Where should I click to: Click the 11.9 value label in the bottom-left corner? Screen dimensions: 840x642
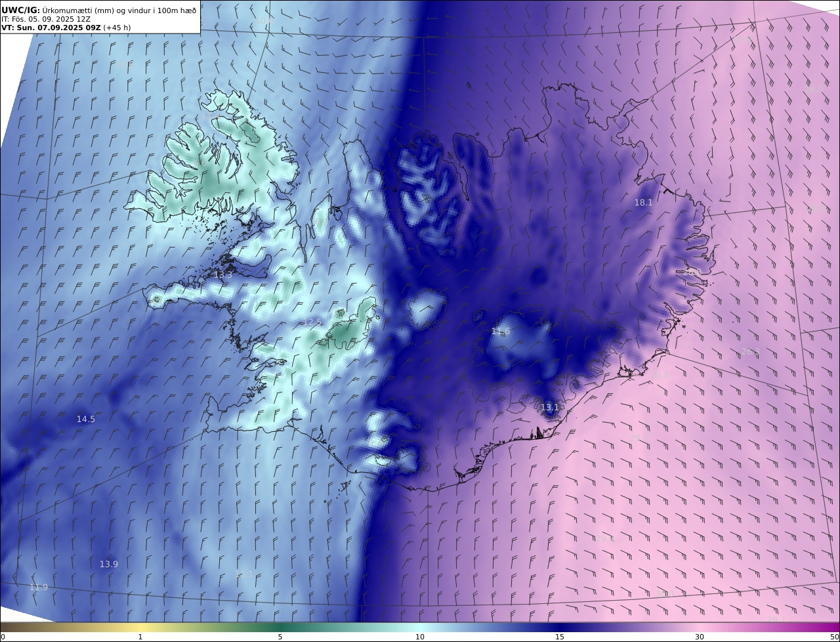click(x=39, y=587)
